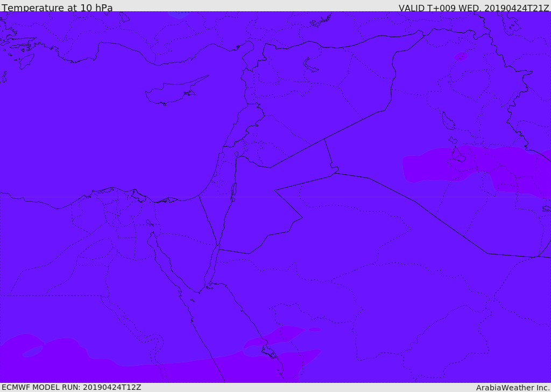
Task: Click the 'ArabiaWeather Inc' credit text
Action: [512, 388]
